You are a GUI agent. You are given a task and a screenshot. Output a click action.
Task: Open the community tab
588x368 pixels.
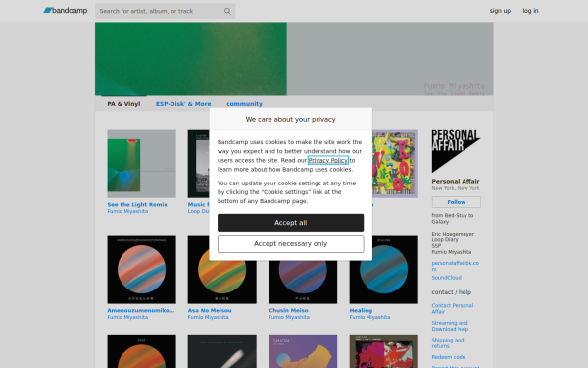[x=244, y=104]
